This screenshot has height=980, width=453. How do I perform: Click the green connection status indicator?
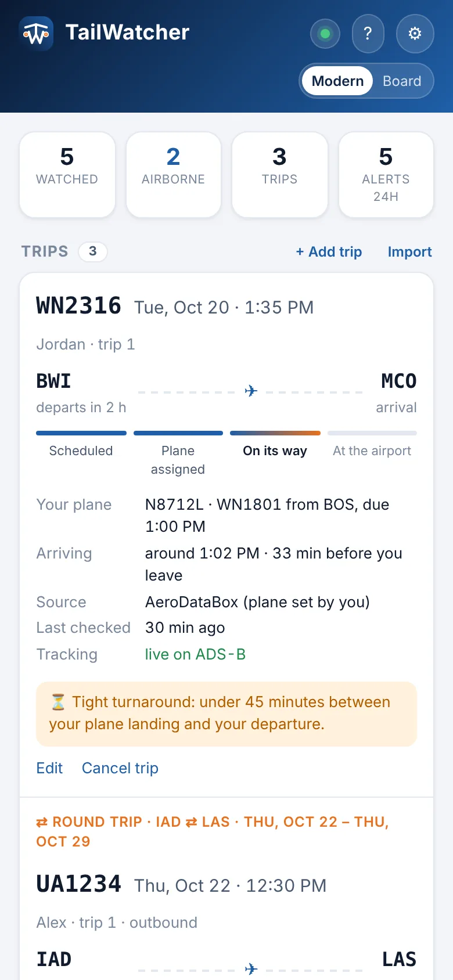tap(325, 34)
